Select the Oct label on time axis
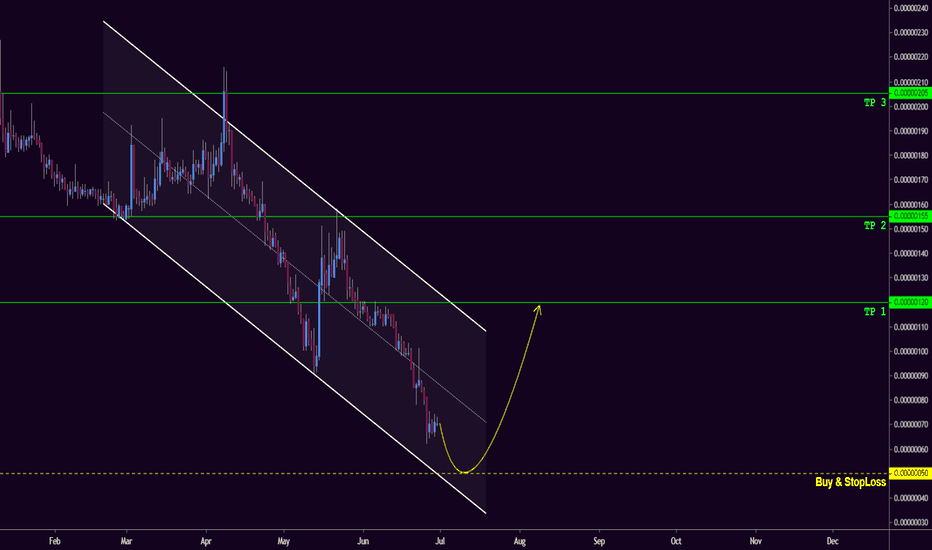The image size is (932, 550). pyautogui.click(x=676, y=541)
